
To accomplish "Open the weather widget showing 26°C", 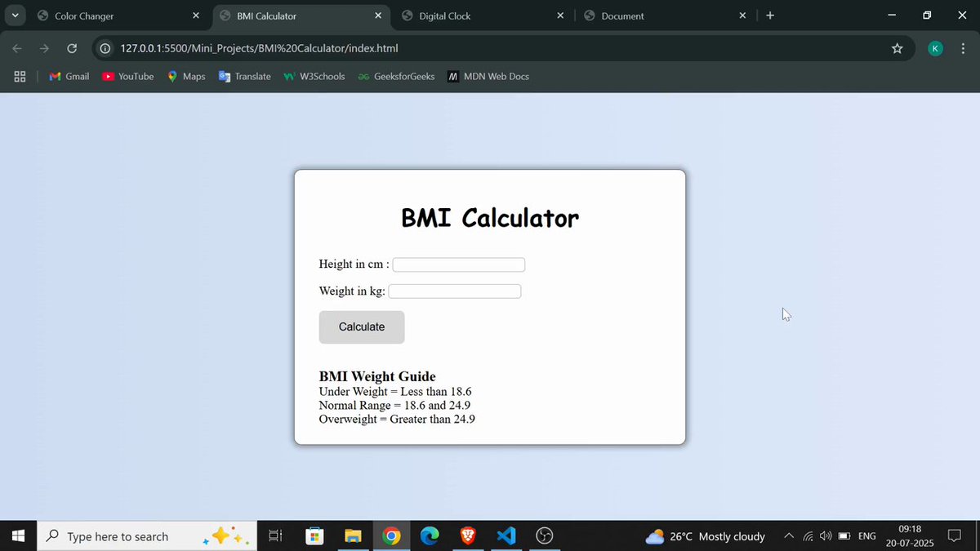I will (705, 536).
